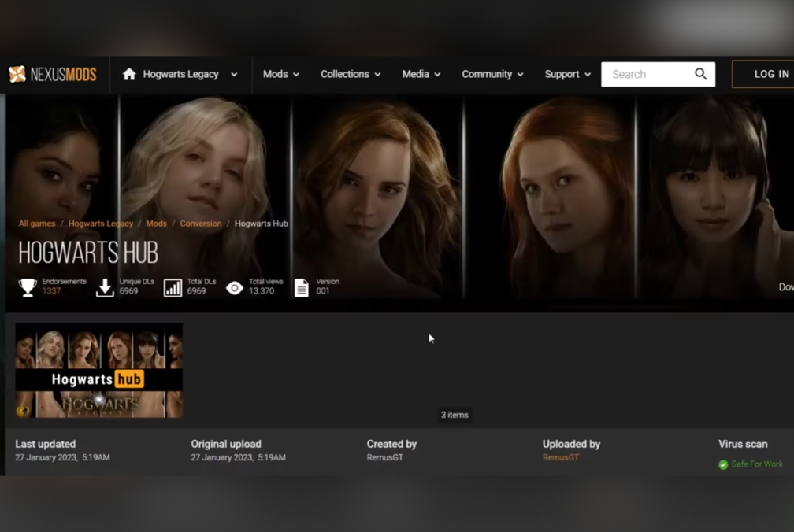Click the Total views eye icon

tap(235, 288)
